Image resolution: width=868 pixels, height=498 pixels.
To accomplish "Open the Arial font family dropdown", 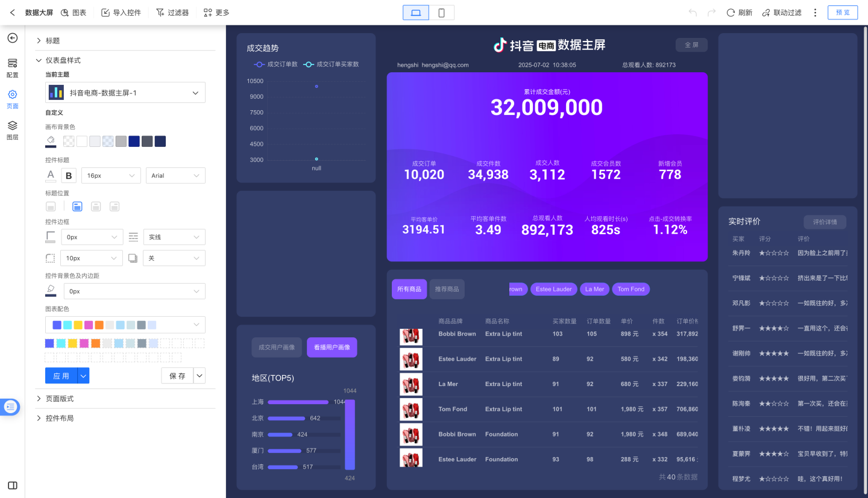I will pyautogui.click(x=175, y=176).
